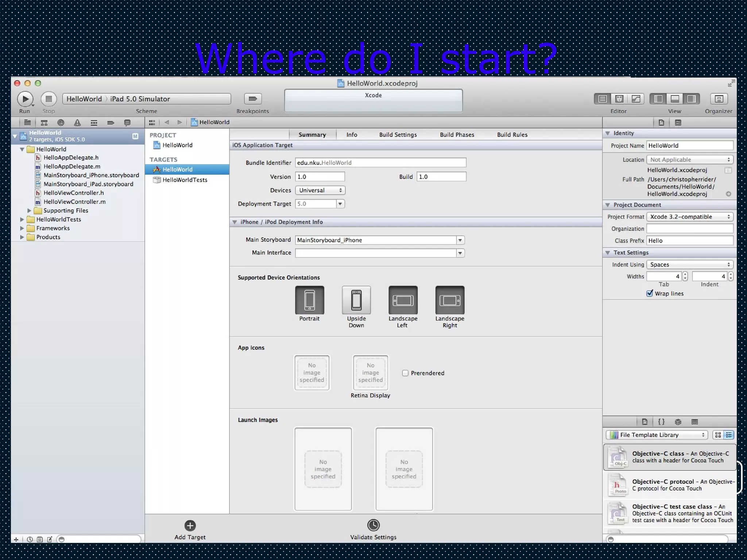
Task: Open the Organizer window
Action: pyautogui.click(x=719, y=99)
